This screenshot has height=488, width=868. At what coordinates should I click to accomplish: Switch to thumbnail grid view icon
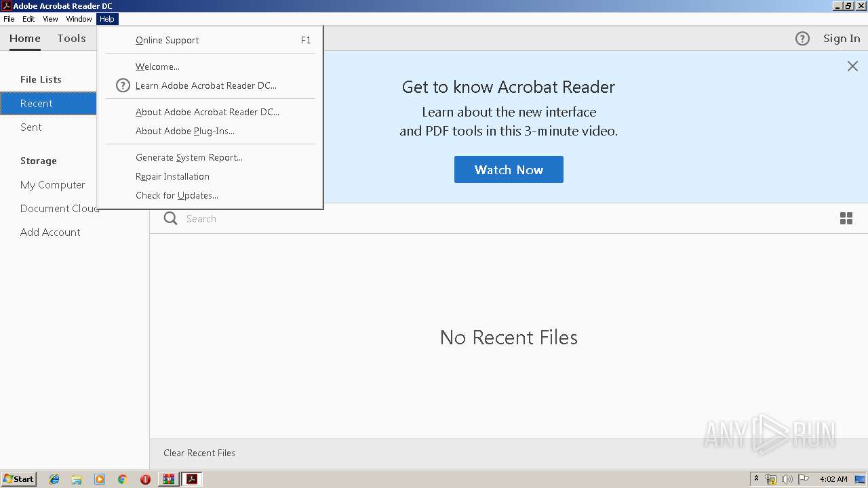[x=846, y=218]
